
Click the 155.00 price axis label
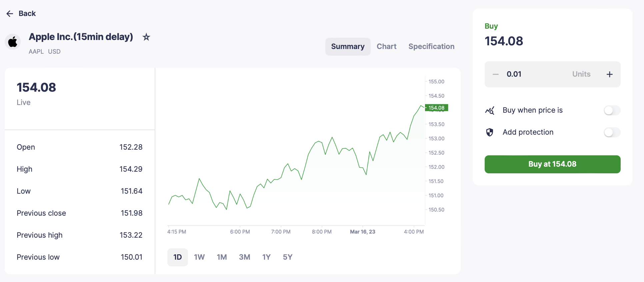point(436,82)
